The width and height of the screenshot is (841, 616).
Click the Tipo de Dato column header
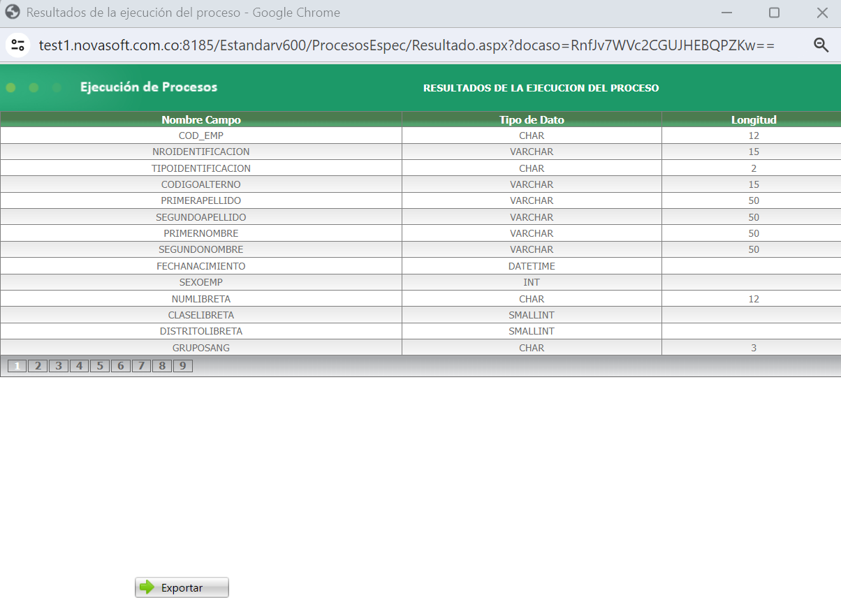pyautogui.click(x=532, y=119)
